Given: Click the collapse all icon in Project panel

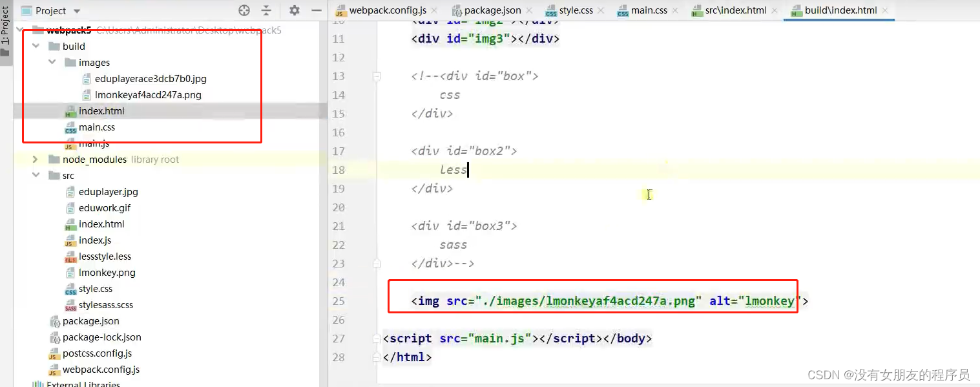Looking at the screenshot, I should point(266,10).
